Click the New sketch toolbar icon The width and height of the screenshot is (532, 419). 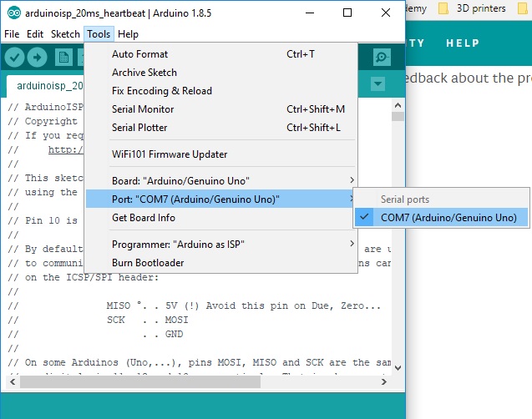[x=63, y=58]
